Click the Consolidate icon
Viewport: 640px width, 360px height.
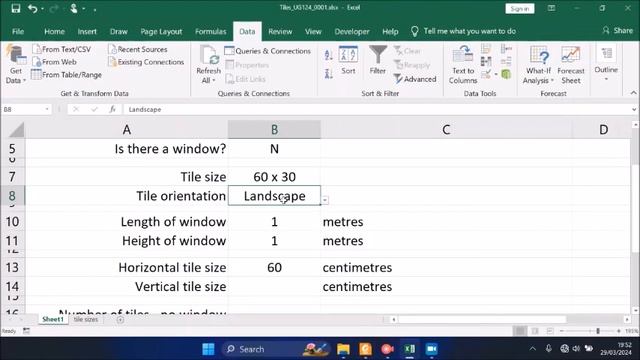506,49
